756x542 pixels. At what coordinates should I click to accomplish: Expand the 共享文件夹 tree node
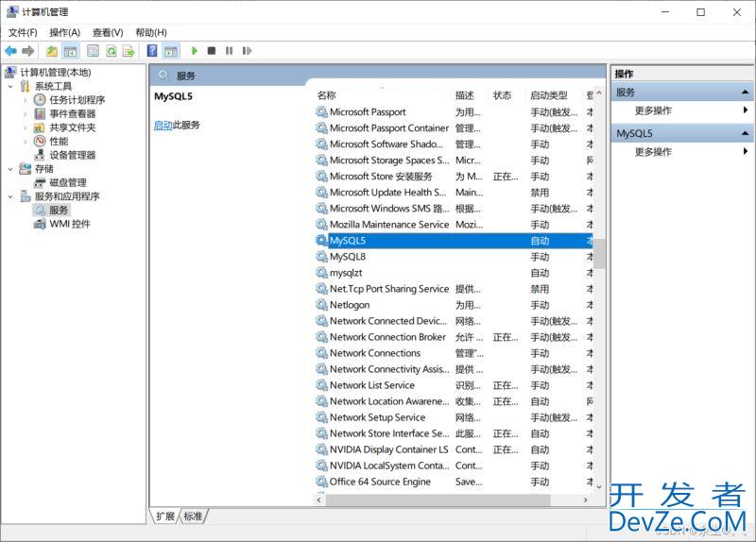pyautogui.click(x=26, y=127)
